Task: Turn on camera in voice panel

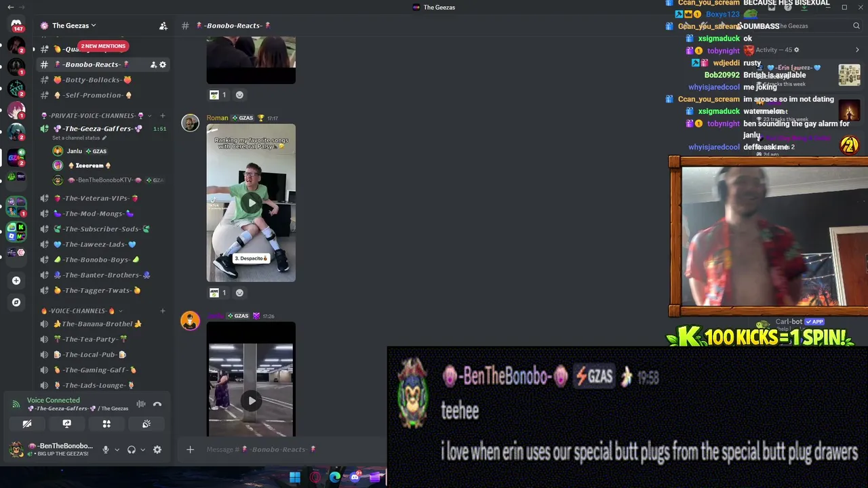Action: click(27, 424)
